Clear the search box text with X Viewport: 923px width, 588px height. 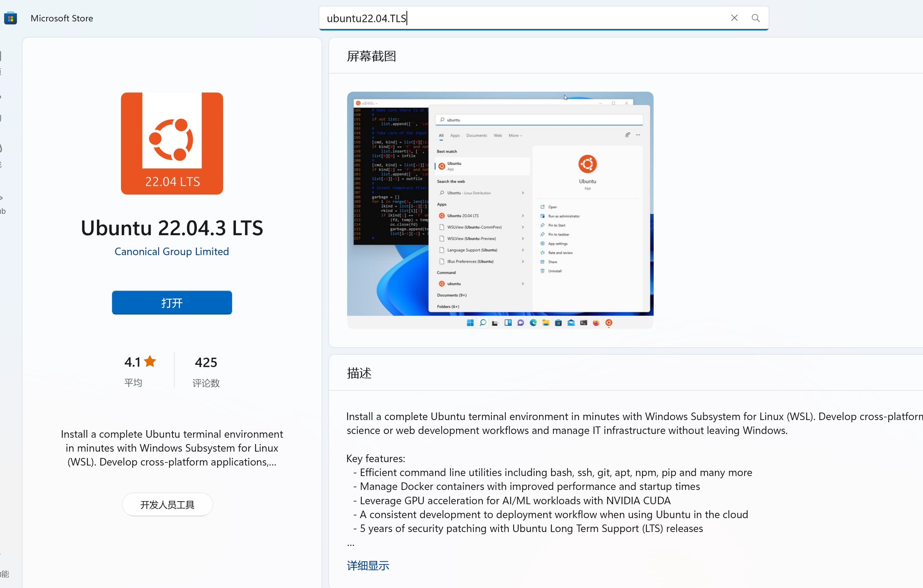pyautogui.click(x=734, y=18)
